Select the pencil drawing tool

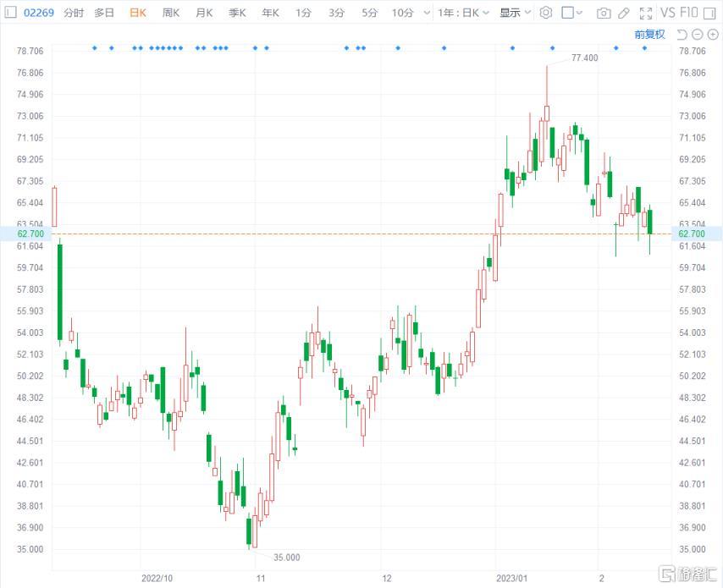(624, 13)
